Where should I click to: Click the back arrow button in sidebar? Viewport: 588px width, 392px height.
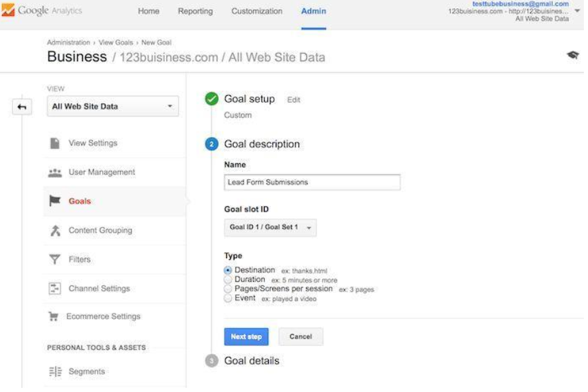(x=22, y=107)
